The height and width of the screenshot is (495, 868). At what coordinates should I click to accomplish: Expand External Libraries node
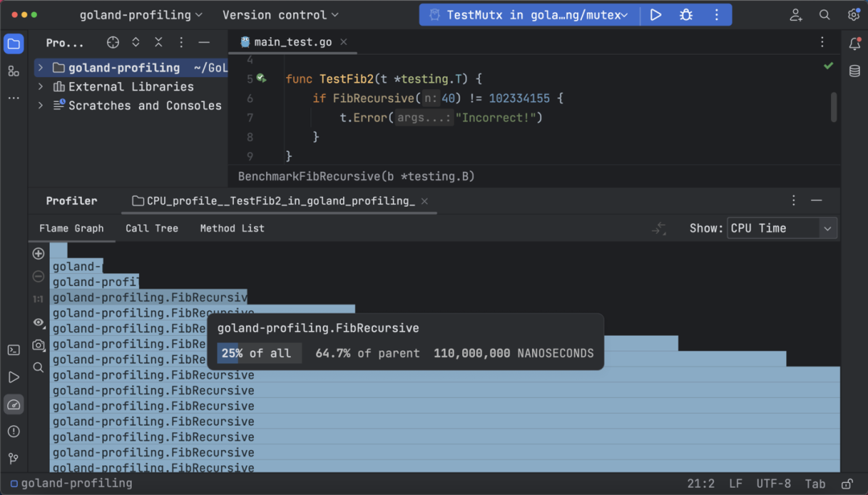(x=40, y=86)
